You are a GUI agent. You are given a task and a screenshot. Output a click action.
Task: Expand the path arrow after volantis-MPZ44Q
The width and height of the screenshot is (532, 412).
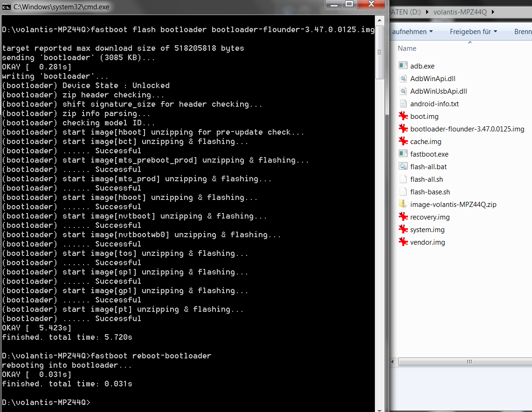pos(492,12)
